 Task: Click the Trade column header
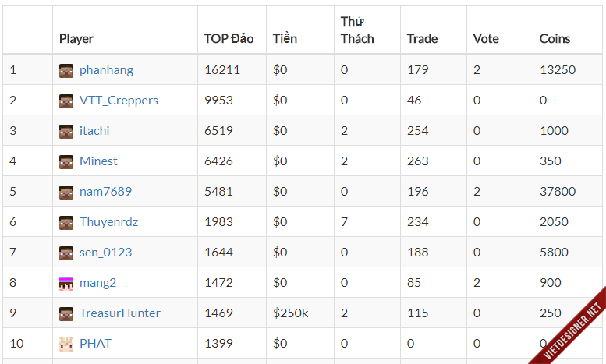[422, 38]
